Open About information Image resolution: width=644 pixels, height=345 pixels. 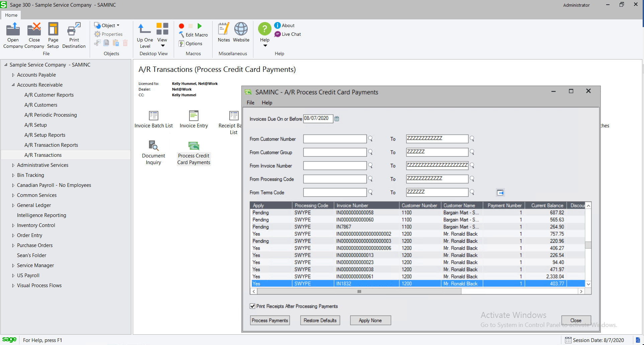[285, 25]
